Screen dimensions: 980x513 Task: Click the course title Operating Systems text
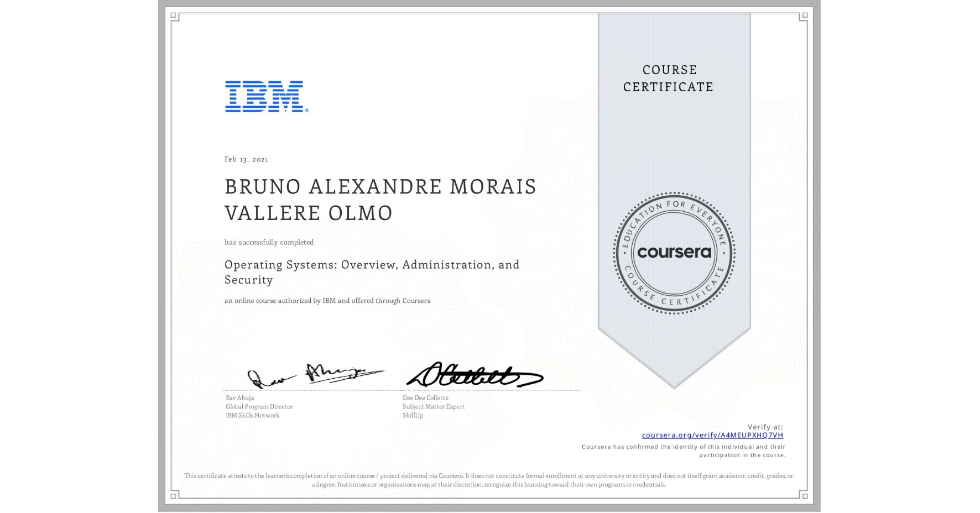[x=371, y=265]
